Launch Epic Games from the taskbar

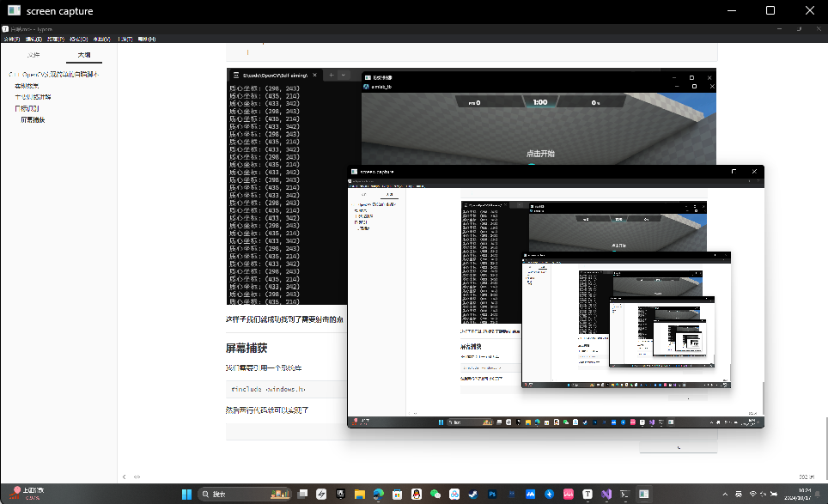(340, 495)
